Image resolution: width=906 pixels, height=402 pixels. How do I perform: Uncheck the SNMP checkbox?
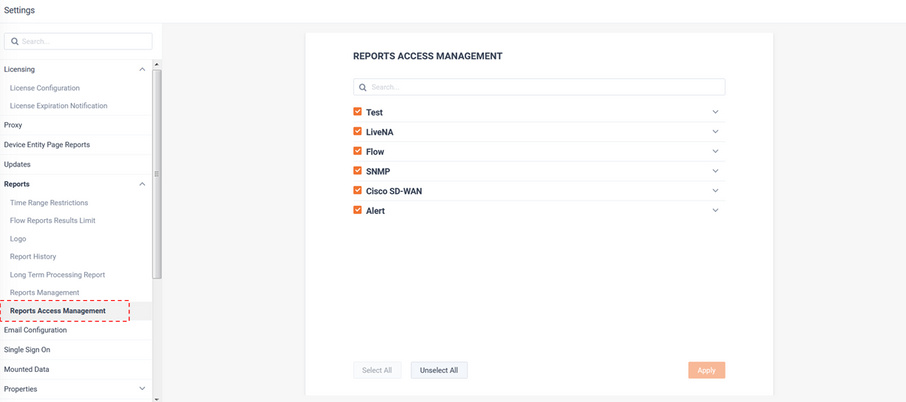click(x=358, y=170)
